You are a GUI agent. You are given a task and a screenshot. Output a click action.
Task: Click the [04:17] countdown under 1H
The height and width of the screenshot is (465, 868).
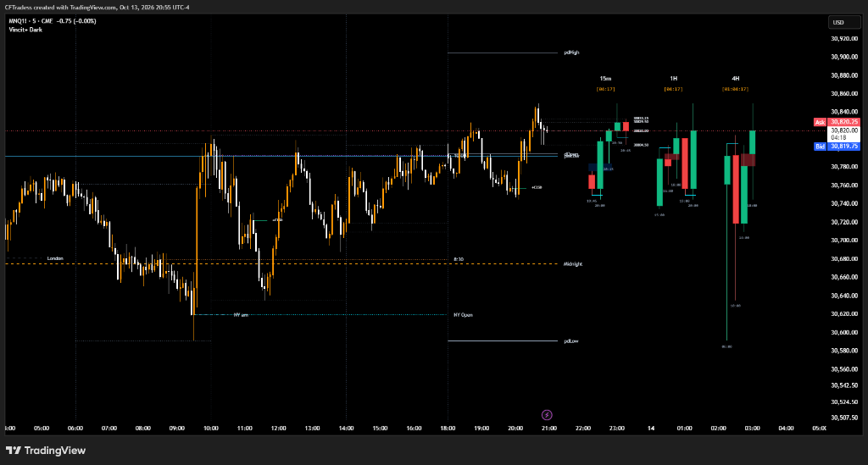click(x=674, y=89)
